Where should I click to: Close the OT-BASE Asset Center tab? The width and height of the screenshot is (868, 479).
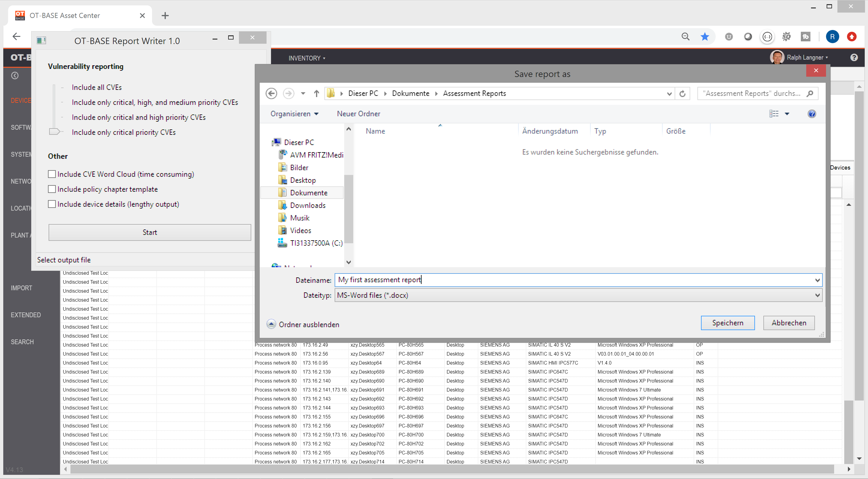(x=142, y=16)
